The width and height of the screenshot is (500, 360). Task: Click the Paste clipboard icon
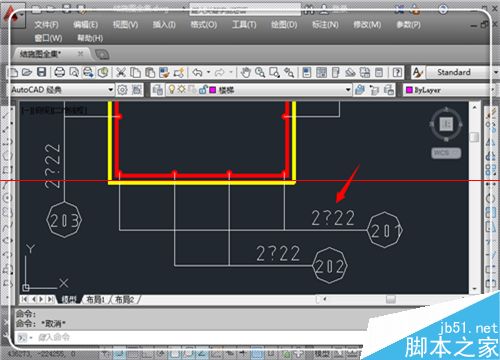[x=150, y=72]
